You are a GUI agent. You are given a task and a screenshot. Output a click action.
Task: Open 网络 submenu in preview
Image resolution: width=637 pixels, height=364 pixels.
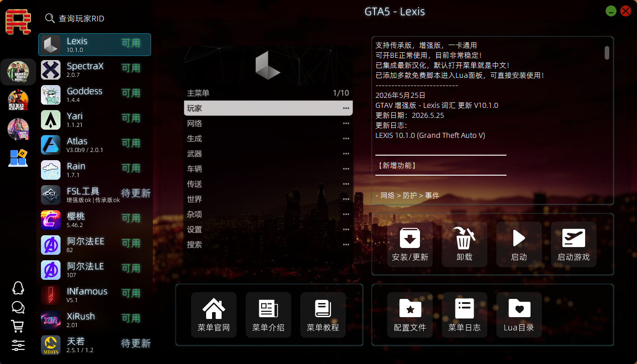point(268,123)
